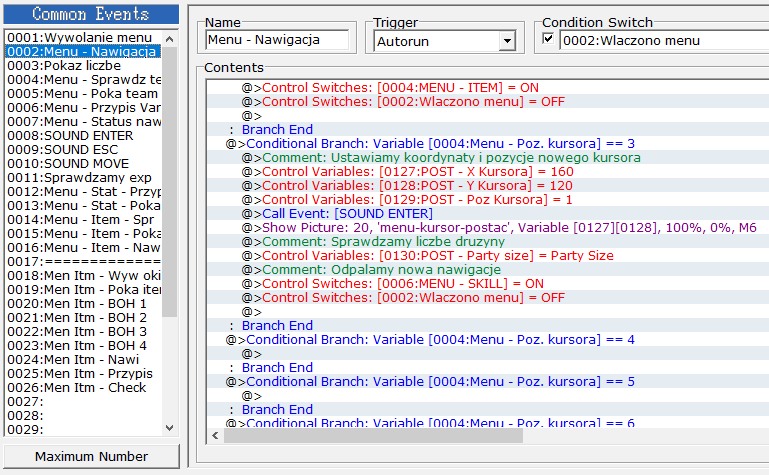Select '0012:Menu - Stat - Przyp' event

click(x=82, y=191)
